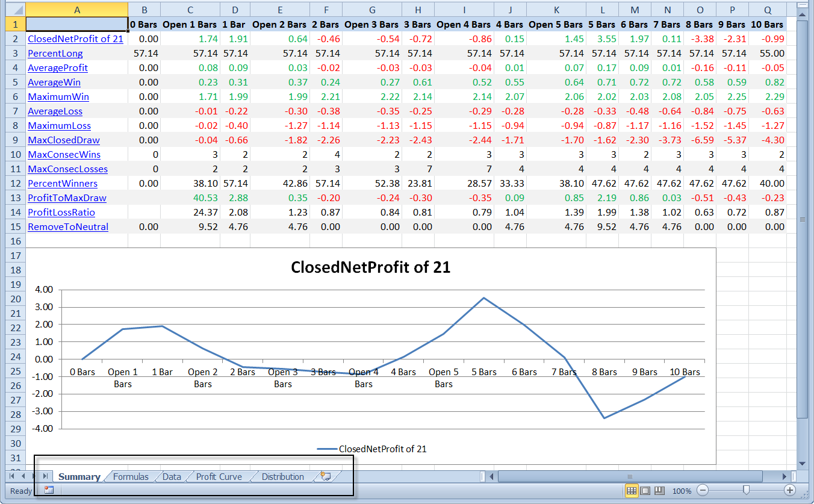Switch to the Distribution sheet tab
The image size is (814, 504).
click(282, 477)
